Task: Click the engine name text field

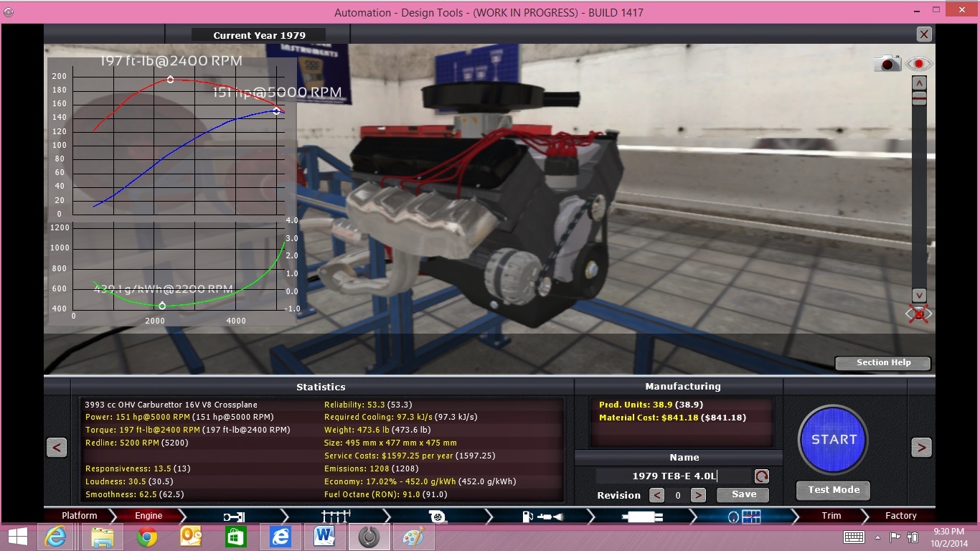Action: click(673, 476)
